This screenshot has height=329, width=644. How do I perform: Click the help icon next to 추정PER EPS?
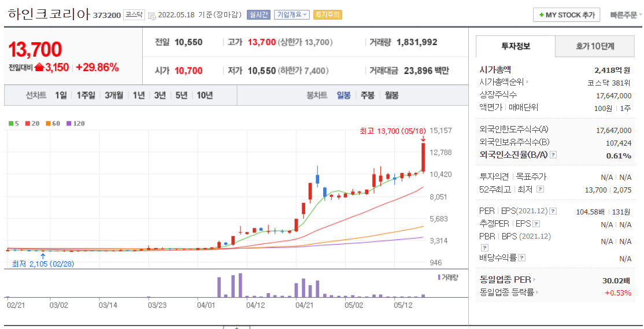536,224
